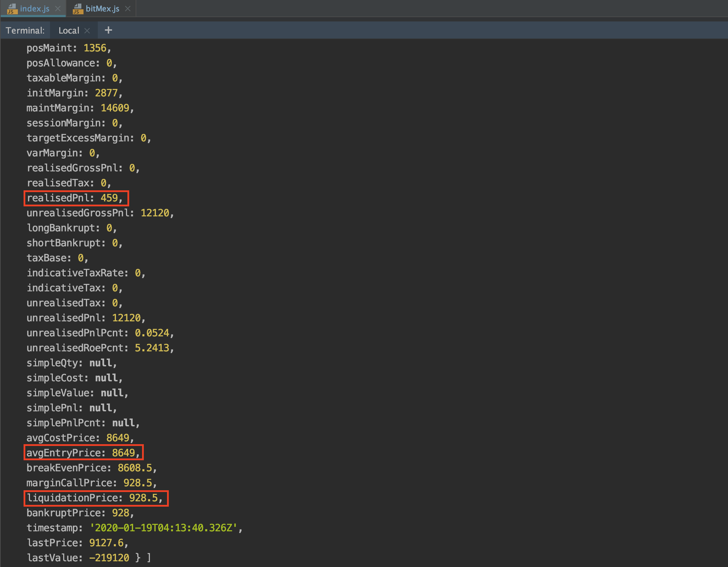Image resolution: width=728 pixels, height=567 pixels.
Task: Click the JS file icon on index.js
Action: pyautogui.click(x=12, y=9)
